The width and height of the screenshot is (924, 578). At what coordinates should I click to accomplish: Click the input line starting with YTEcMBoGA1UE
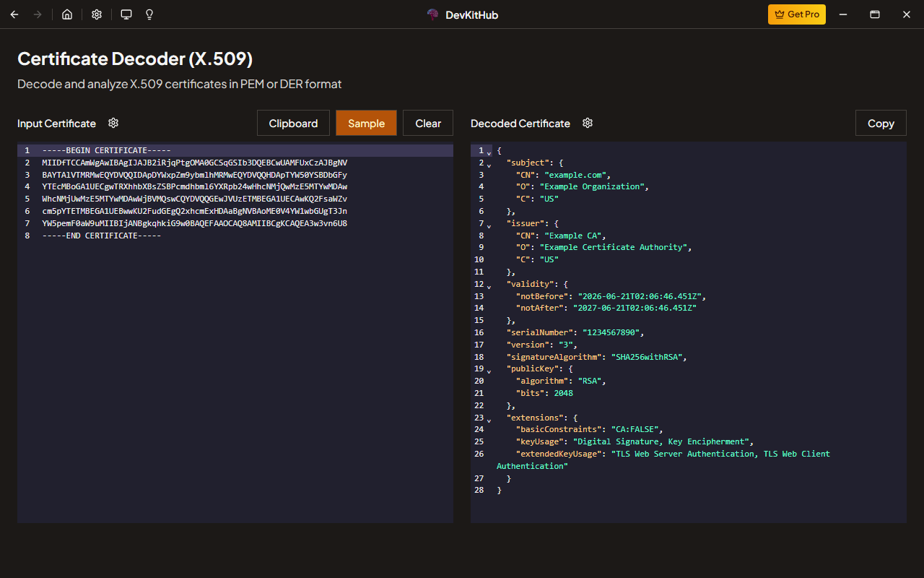pos(194,186)
